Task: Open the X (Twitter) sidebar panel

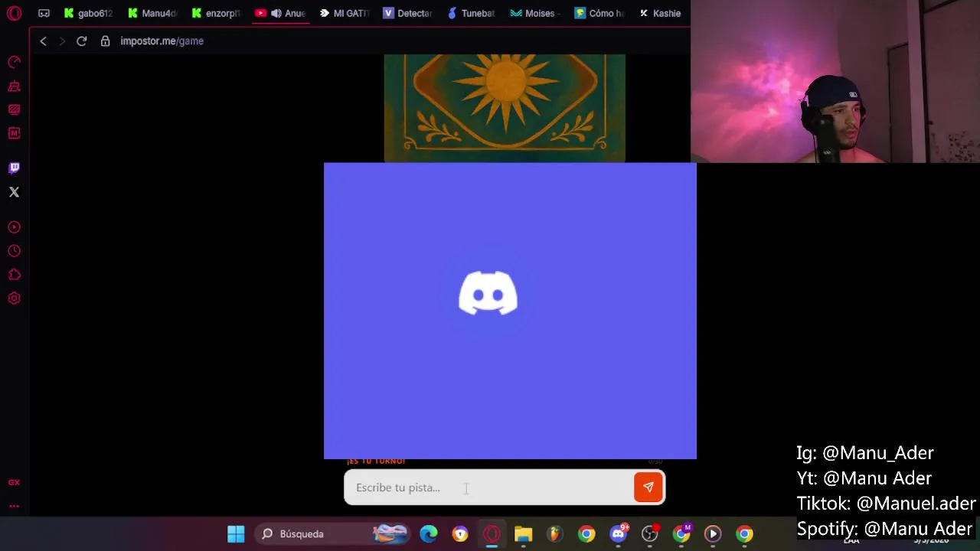Action: click(x=14, y=192)
